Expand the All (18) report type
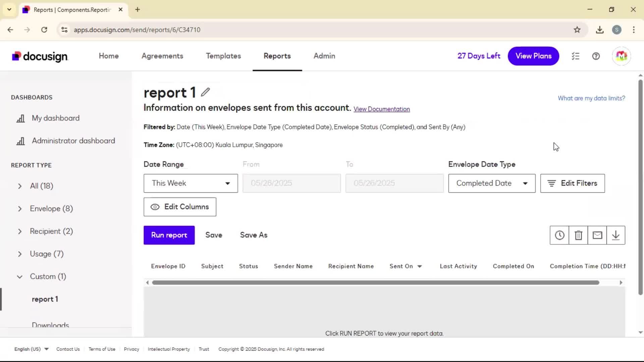Image resolution: width=644 pixels, height=362 pixels. 20,186
